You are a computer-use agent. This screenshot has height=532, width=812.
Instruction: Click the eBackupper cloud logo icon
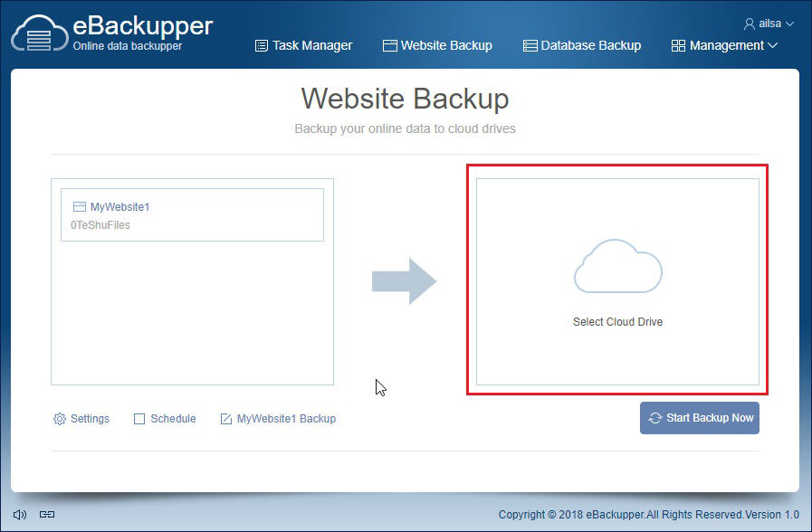pyautogui.click(x=39, y=33)
